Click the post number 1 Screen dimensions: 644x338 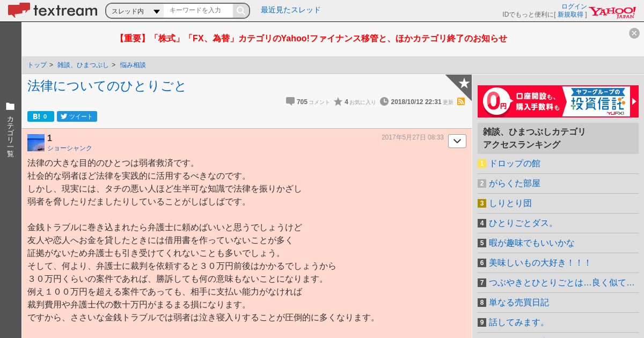click(49, 138)
